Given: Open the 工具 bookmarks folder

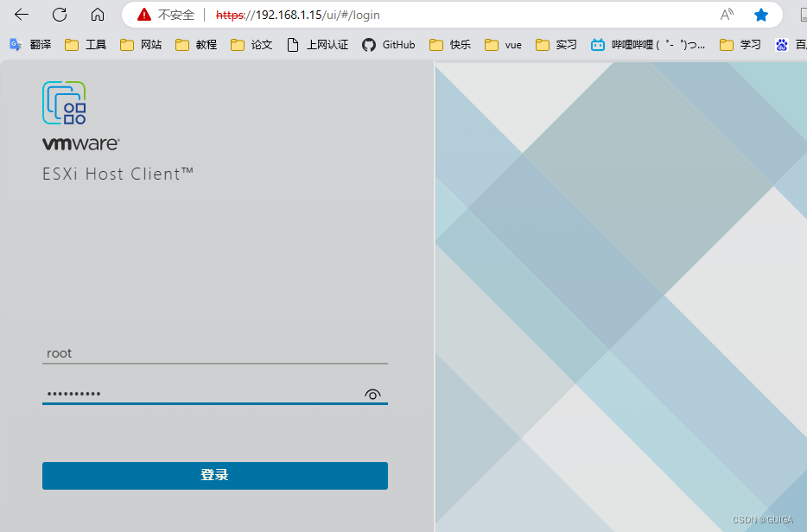Looking at the screenshot, I should [x=86, y=45].
